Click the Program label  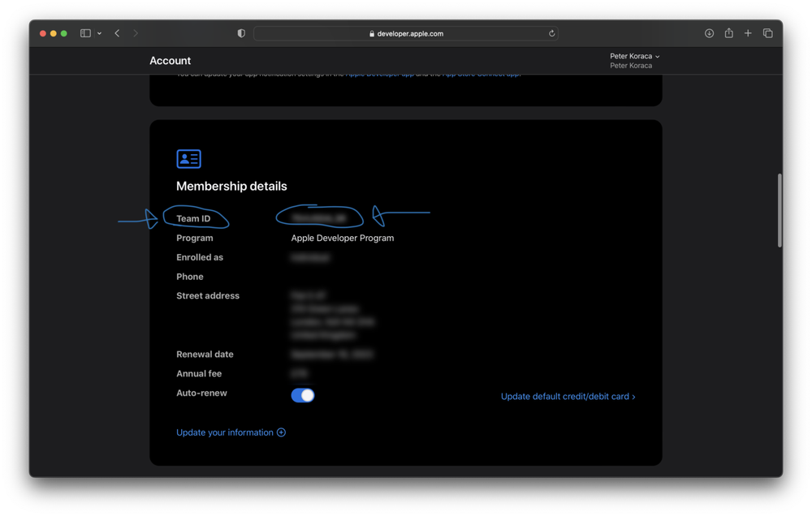click(x=194, y=238)
